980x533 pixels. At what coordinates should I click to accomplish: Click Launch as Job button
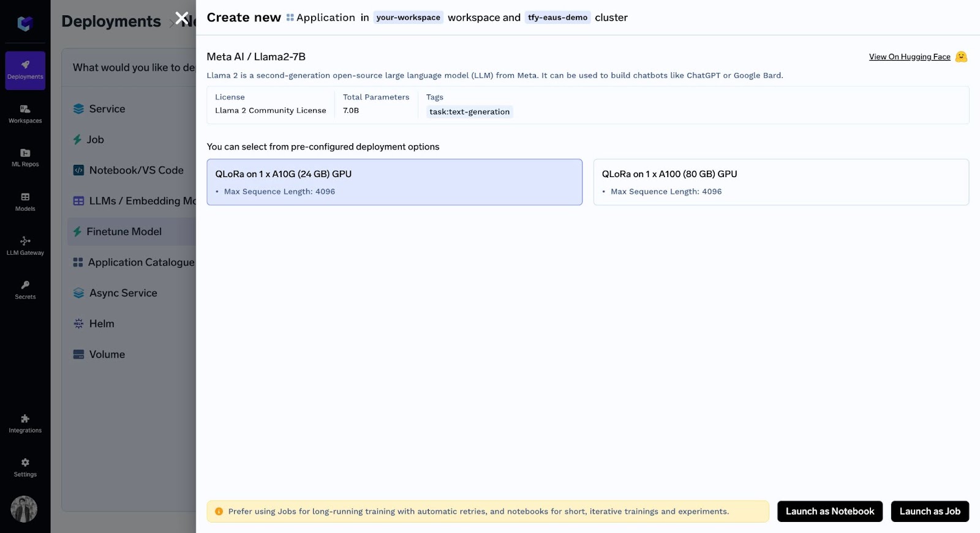(x=930, y=512)
